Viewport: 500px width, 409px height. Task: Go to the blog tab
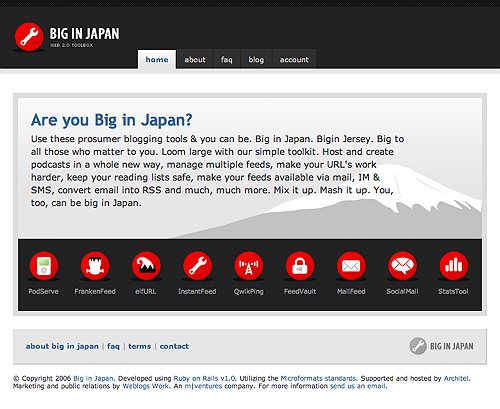pos(256,59)
